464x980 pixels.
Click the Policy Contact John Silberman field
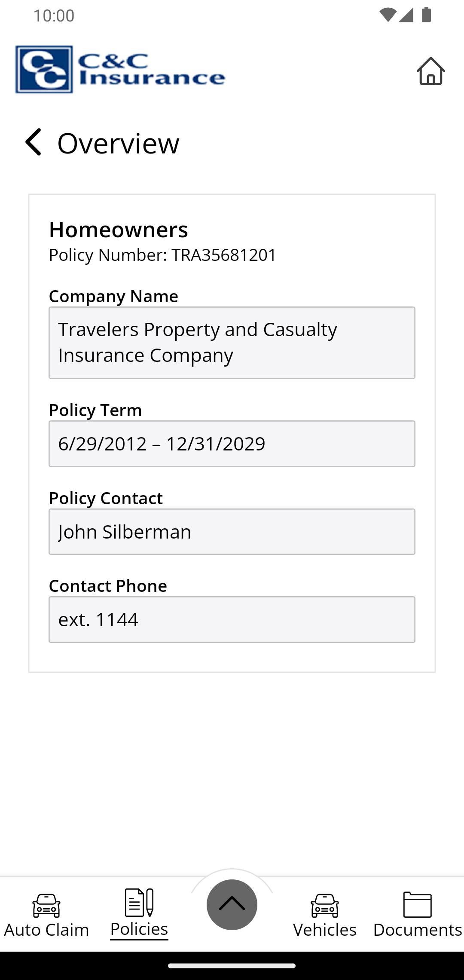point(232,532)
